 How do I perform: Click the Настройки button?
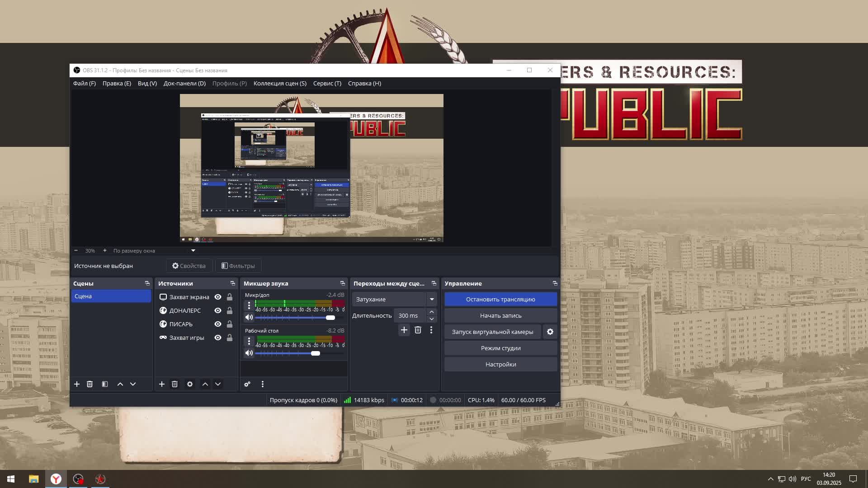(x=500, y=364)
